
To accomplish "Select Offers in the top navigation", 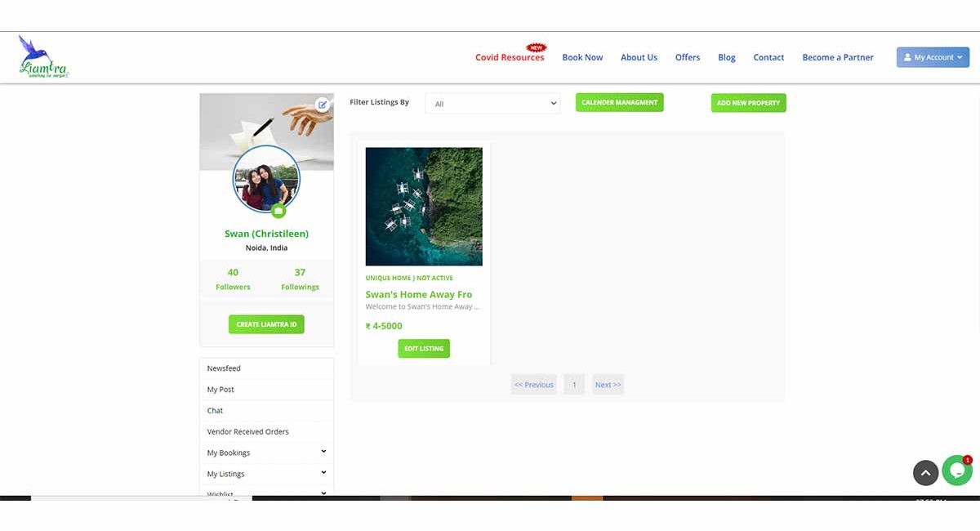I will [x=688, y=57].
